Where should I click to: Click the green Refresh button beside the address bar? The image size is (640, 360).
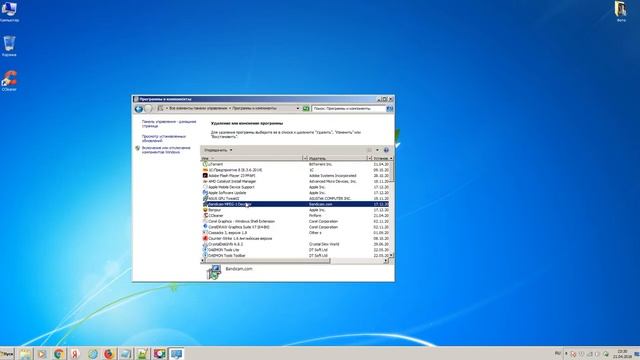coord(306,109)
